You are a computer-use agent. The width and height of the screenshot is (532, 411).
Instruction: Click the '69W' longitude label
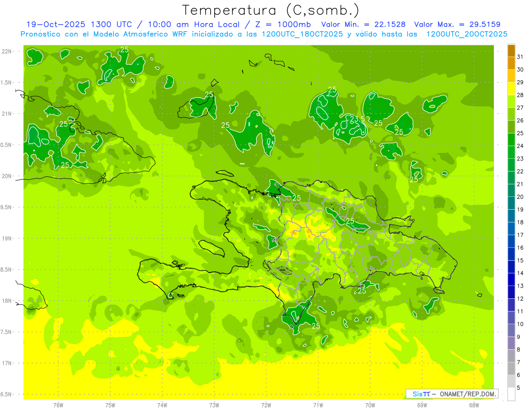click(422, 405)
